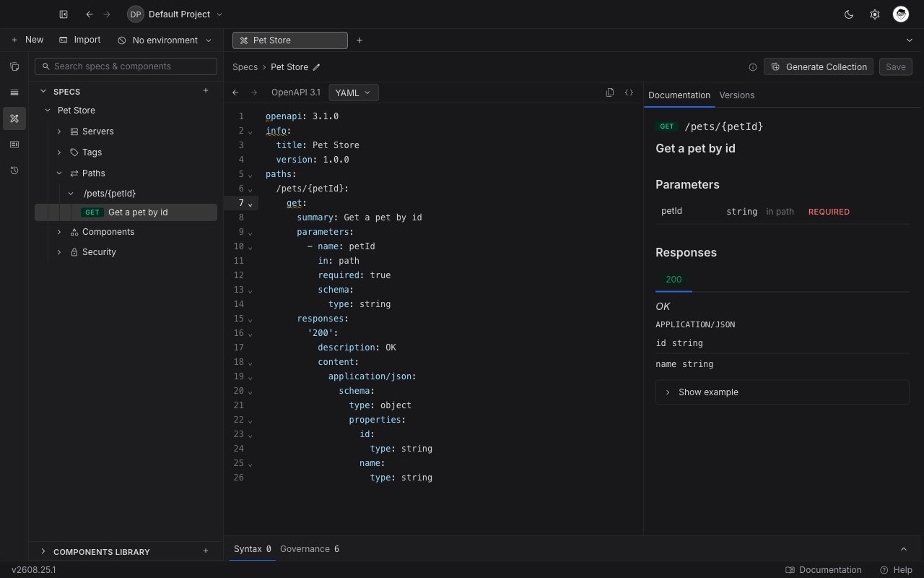
Task: Toggle the code view brackets icon
Action: 629,92
